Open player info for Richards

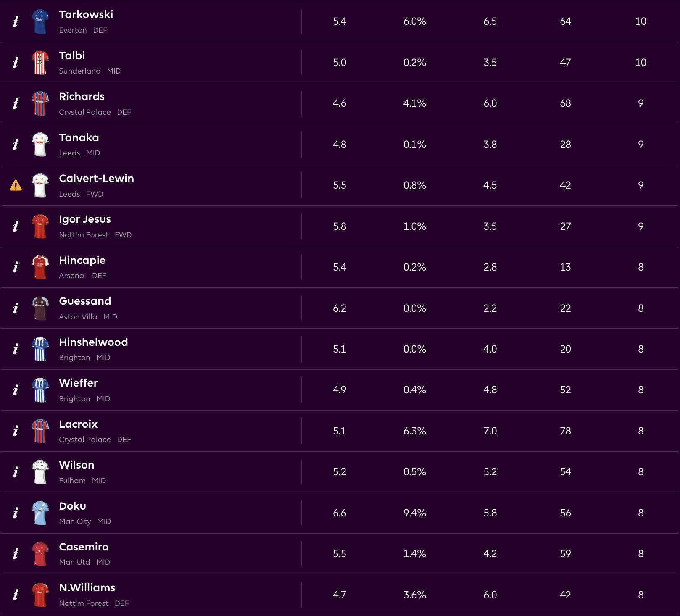coord(16,103)
